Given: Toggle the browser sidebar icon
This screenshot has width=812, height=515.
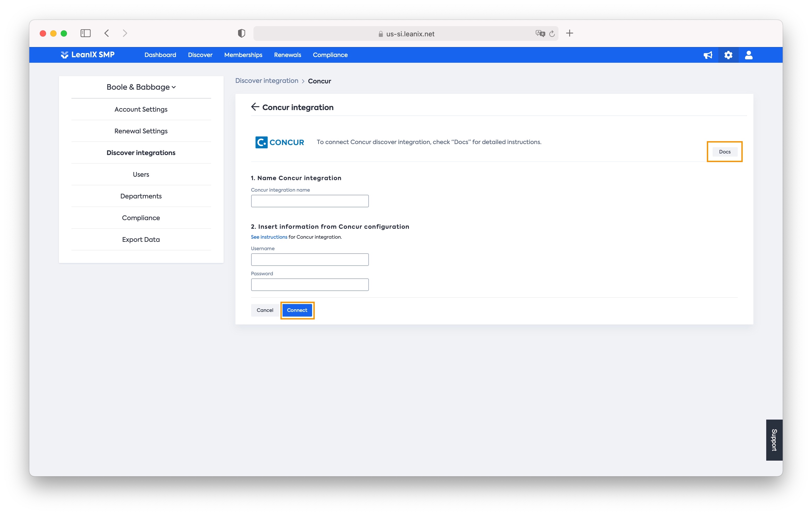Looking at the screenshot, I should 85,33.
